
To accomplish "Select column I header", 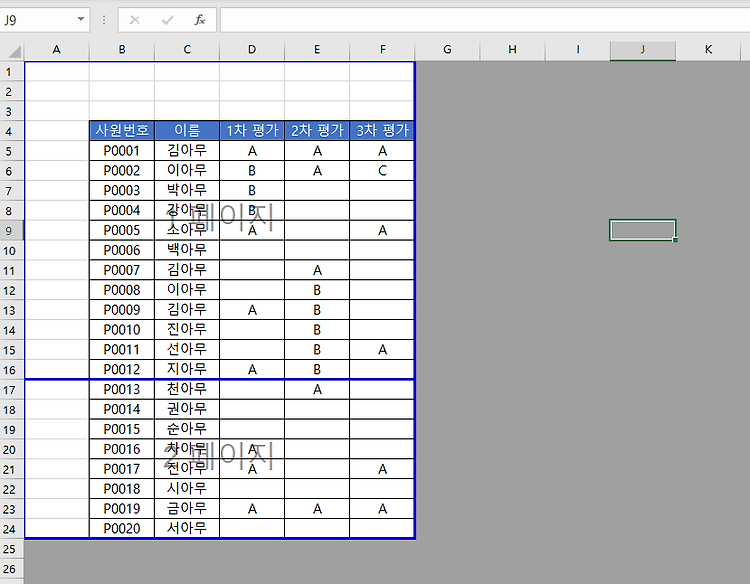I will click(x=577, y=50).
